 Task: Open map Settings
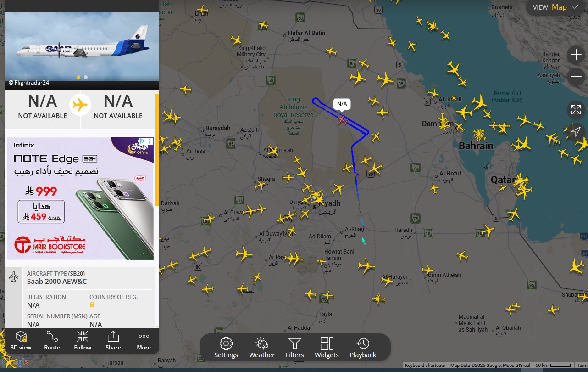point(226,348)
